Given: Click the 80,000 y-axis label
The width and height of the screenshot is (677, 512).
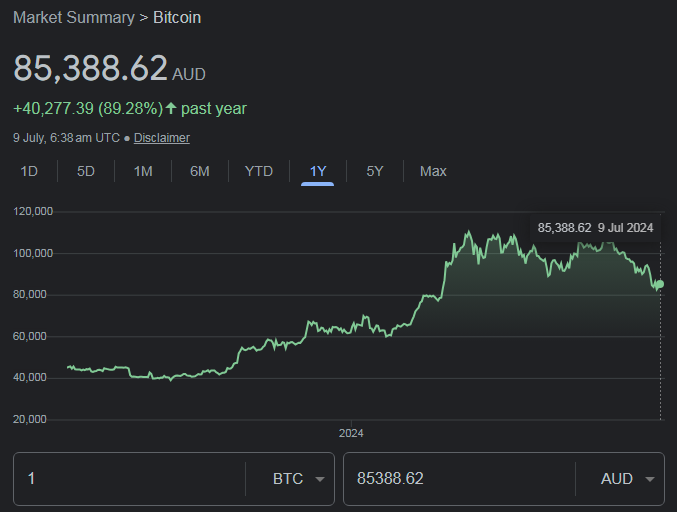Looking at the screenshot, I should 30,294.
